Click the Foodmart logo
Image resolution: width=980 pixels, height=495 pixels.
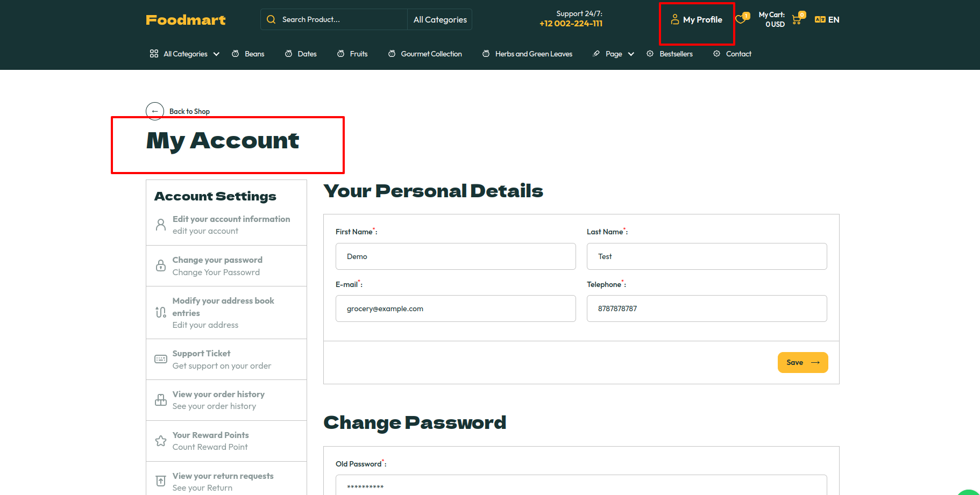[186, 20]
